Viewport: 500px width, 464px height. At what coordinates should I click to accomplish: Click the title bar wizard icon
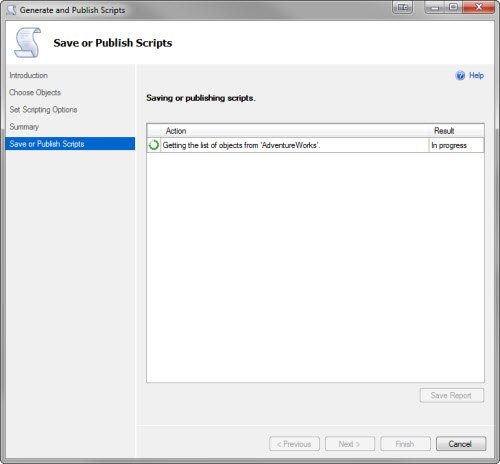coord(11,10)
